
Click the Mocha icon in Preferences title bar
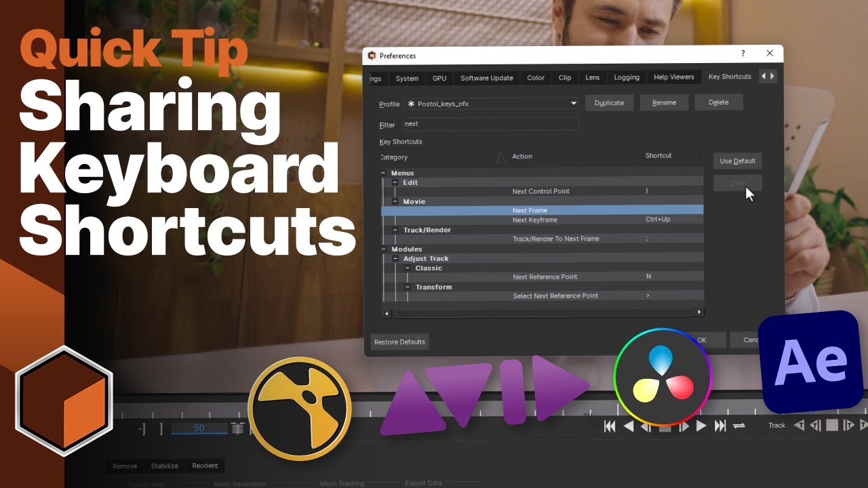(x=372, y=56)
